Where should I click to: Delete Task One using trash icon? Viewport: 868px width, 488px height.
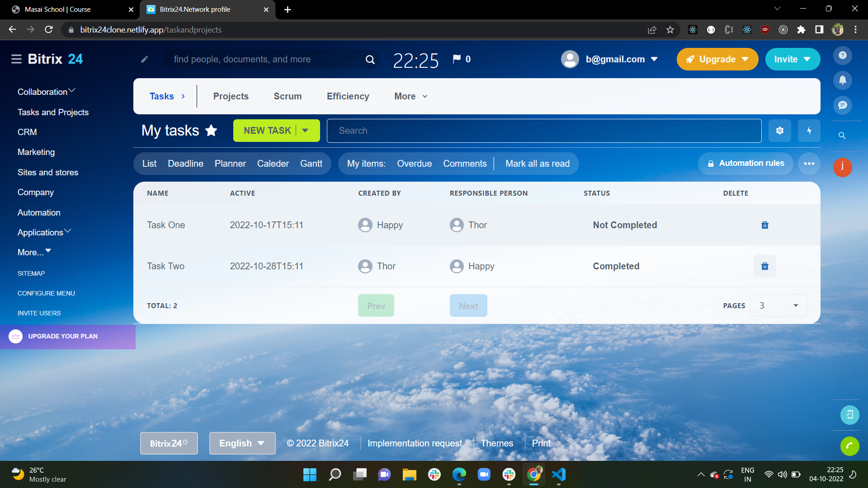pyautogui.click(x=764, y=225)
